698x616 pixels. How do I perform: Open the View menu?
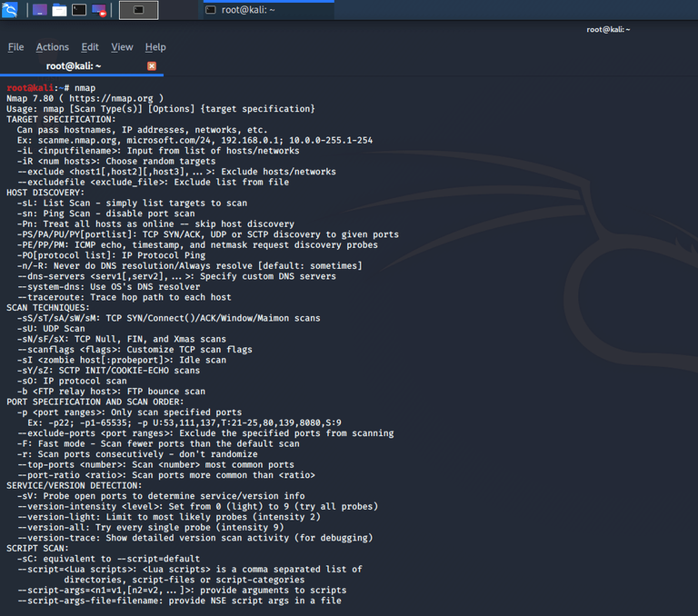coord(122,46)
